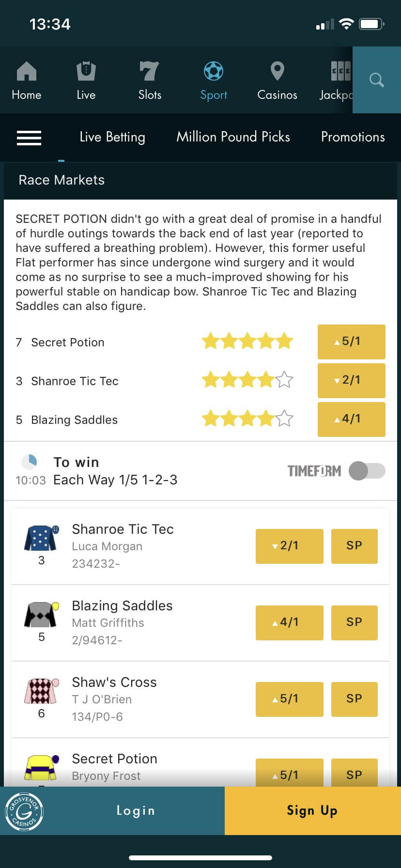The width and height of the screenshot is (401, 868).
Task: Click the Grosvenor Casinos logo badge
Action: click(x=24, y=811)
